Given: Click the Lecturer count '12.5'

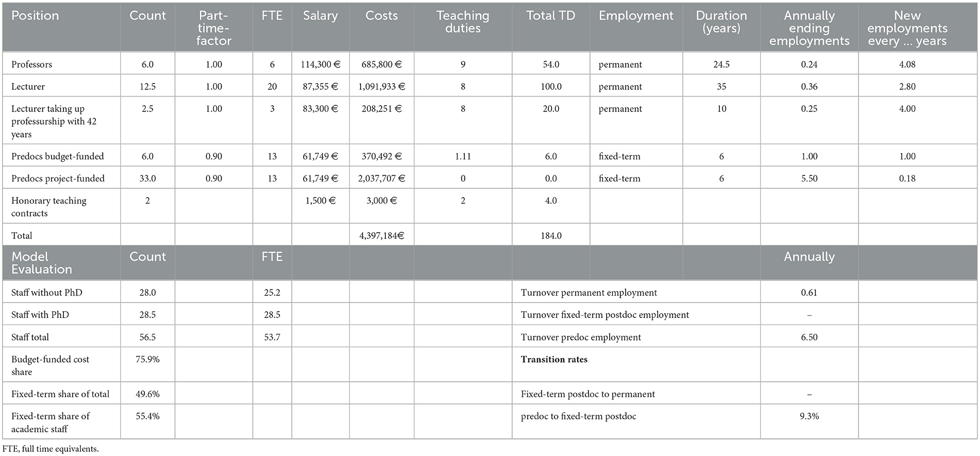Looking at the screenshot, I should pos(148,87).
